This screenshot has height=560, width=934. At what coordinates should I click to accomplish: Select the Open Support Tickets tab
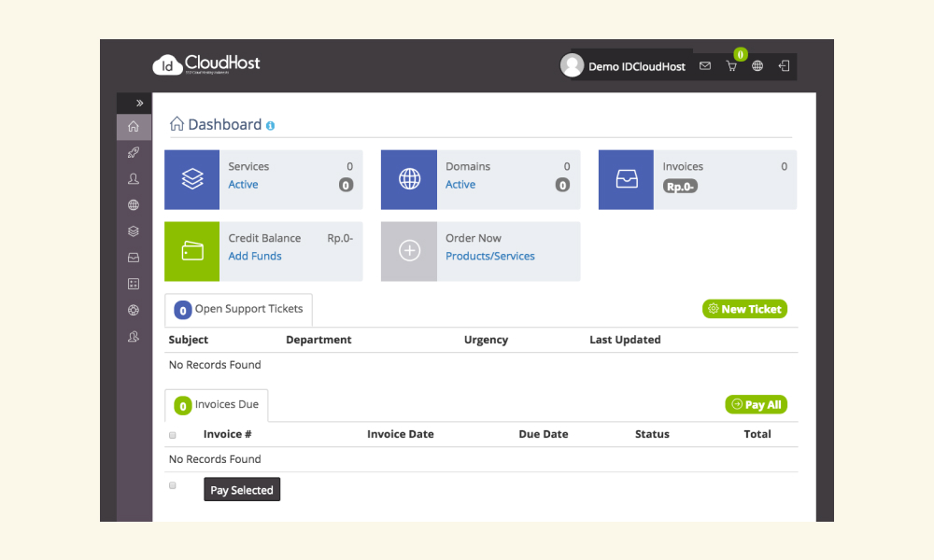pos(238,310)
